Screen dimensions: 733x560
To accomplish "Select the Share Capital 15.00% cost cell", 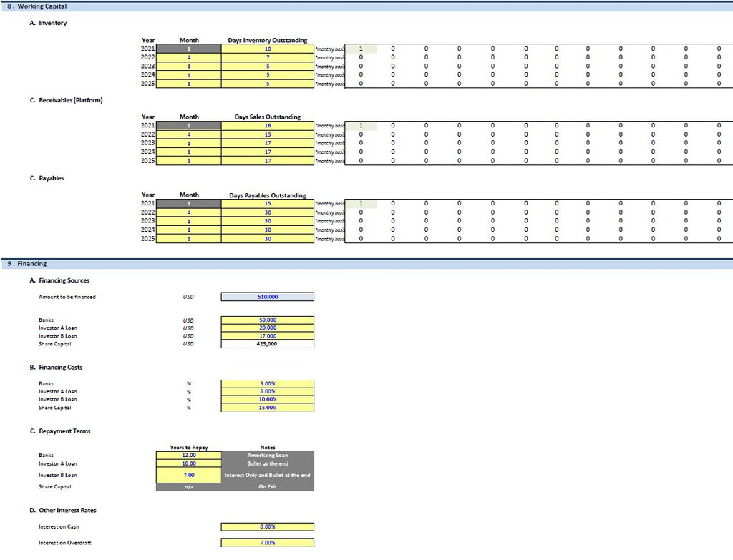I will pyautogui.click(x=268, y=408).
